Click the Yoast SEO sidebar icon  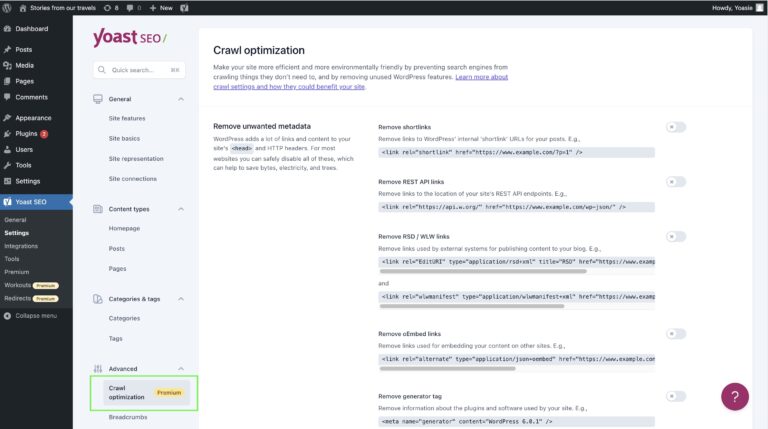[7, 202]
